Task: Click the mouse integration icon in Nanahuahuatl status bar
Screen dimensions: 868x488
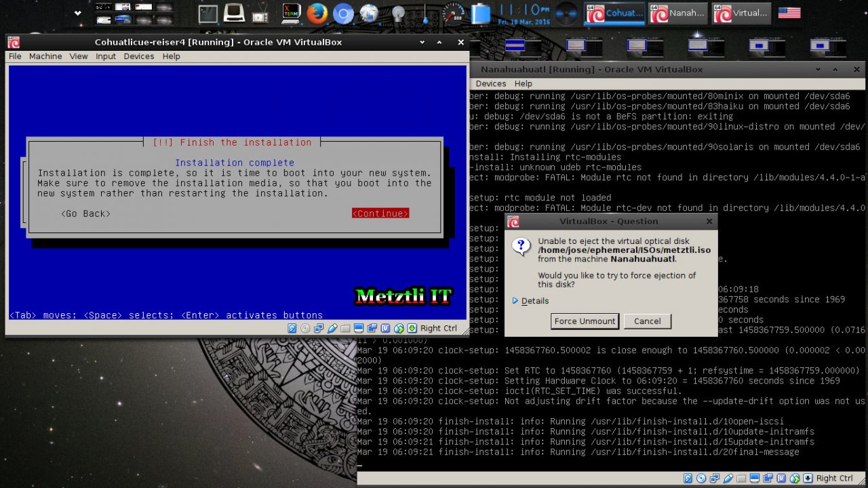Action: pos(794,479)
